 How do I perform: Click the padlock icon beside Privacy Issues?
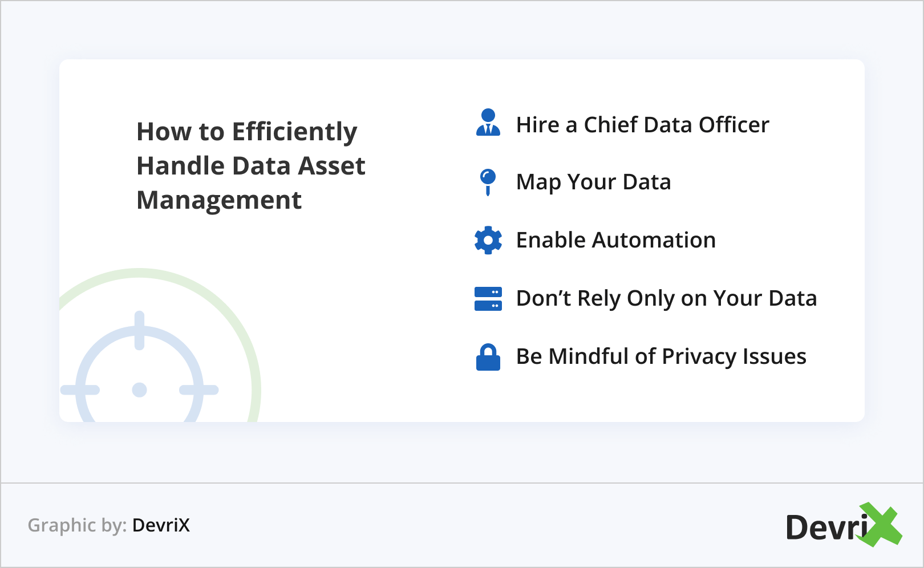[x=488, y=357]
